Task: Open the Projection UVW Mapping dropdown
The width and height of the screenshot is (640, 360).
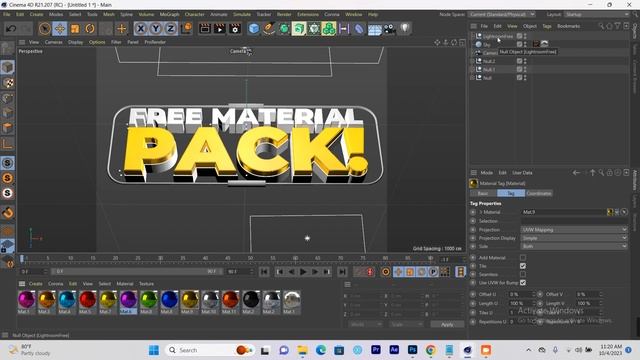Action: (574, 230)
